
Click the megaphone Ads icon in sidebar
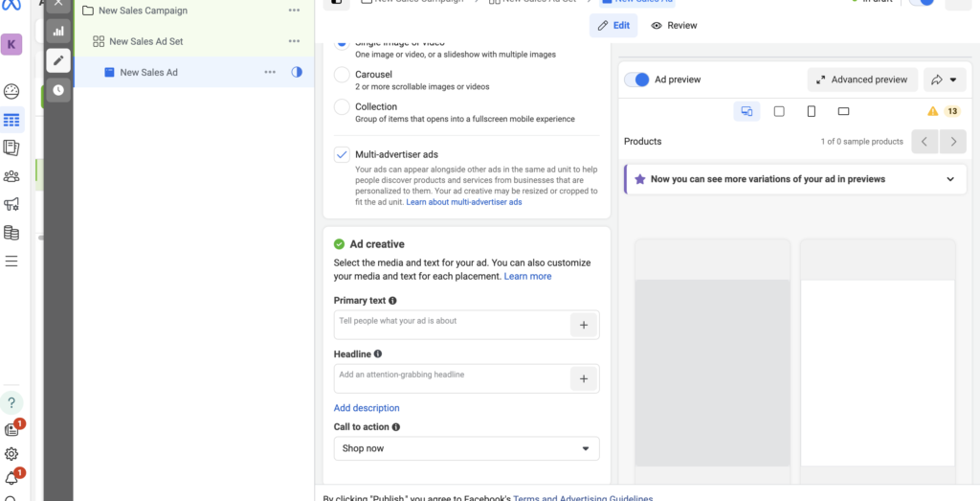pos(11,204)
